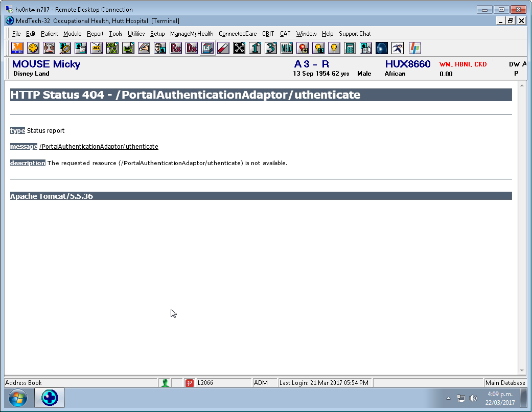Click the Apache Tomcat/5.5.36 footer text
The height and width of the screenshot is (412, 532).
[52, 196]
